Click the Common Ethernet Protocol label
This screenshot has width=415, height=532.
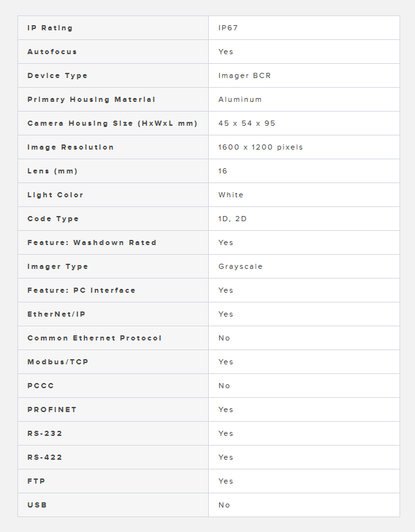click(x=95, y=339)
